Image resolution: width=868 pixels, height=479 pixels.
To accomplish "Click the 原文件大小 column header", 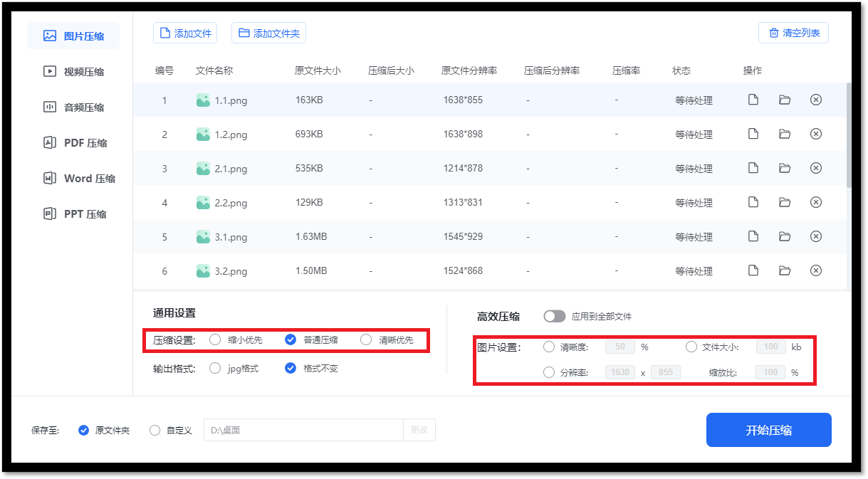I will click(318, 70).
